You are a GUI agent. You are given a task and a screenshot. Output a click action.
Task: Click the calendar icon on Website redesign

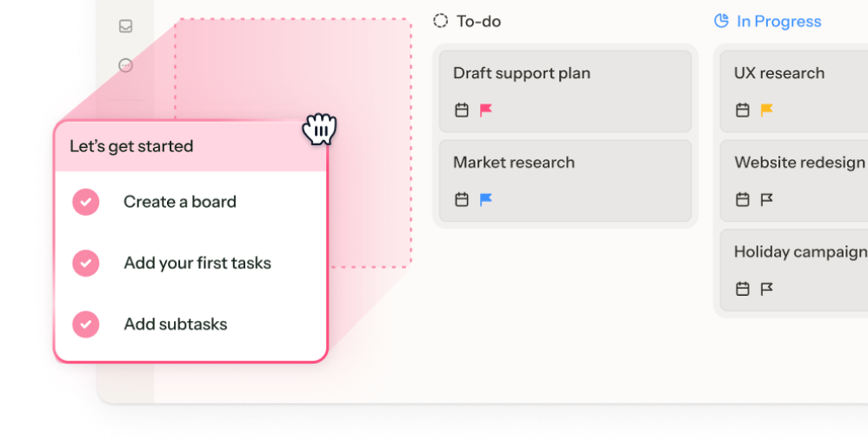[743, 199]
